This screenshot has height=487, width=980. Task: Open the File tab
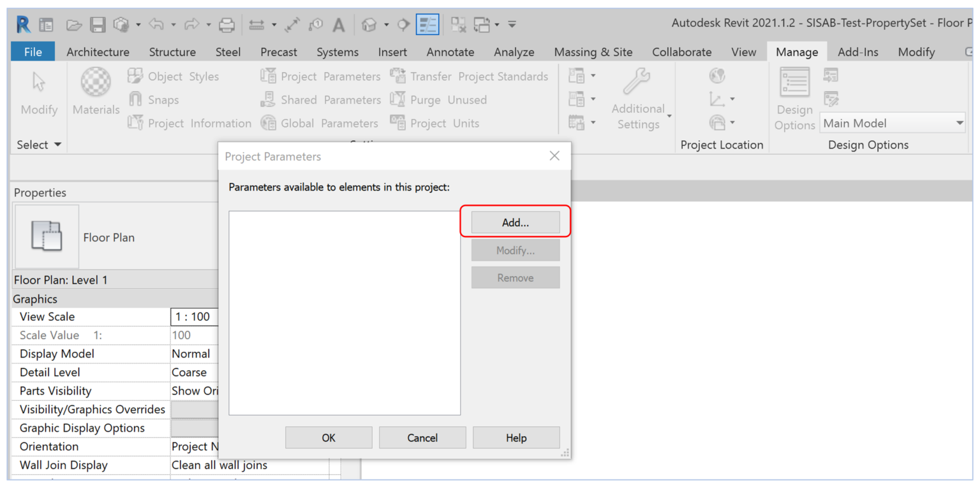[x=33, y=52]
